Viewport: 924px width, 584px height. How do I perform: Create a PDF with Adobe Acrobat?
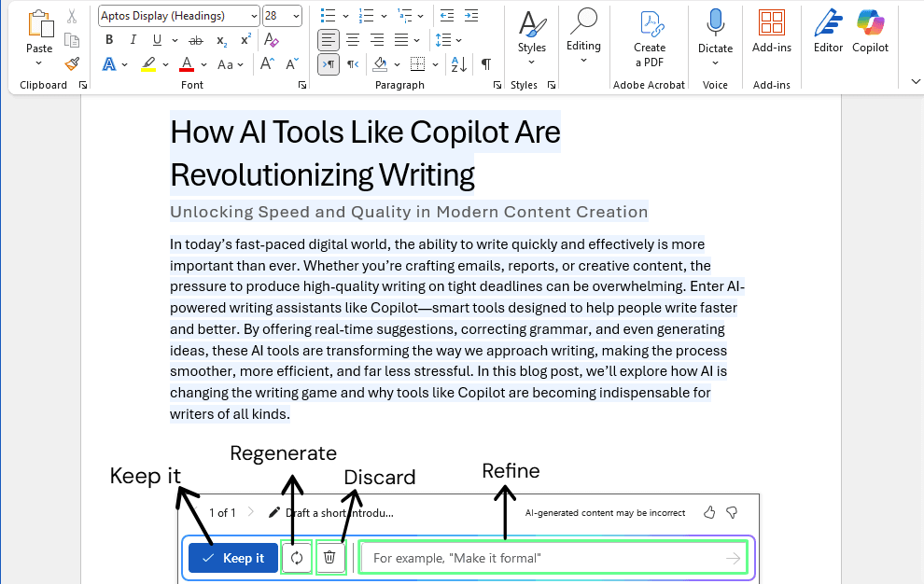click(x=649, y=37)
